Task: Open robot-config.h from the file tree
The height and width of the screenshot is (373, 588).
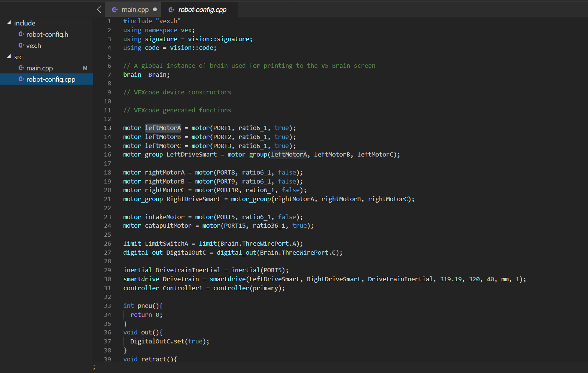Action: tap(46, 34)
